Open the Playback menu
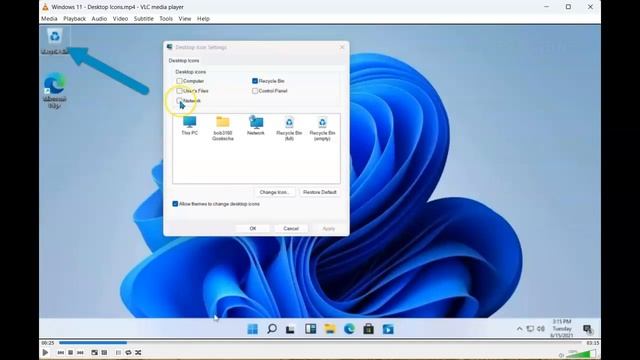Viewport: 640px width, 360px height. pos(74,19)
